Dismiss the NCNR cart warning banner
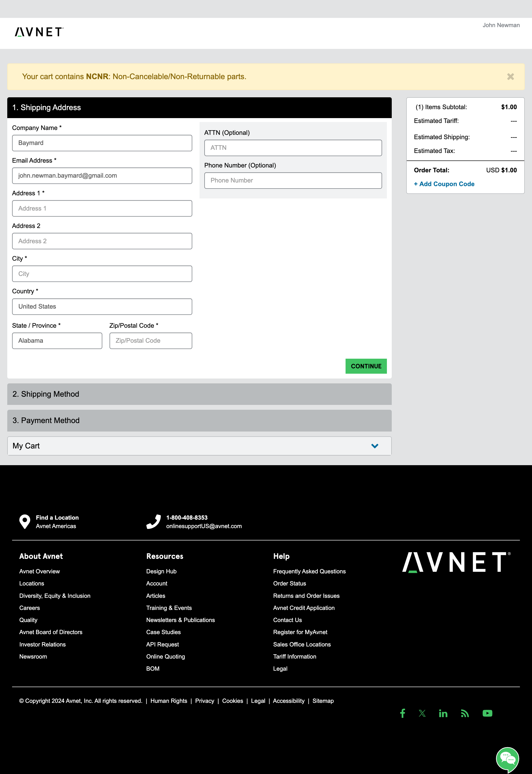Screen dimensions: 532x774 pyautogui.click(x=510, y=76)
